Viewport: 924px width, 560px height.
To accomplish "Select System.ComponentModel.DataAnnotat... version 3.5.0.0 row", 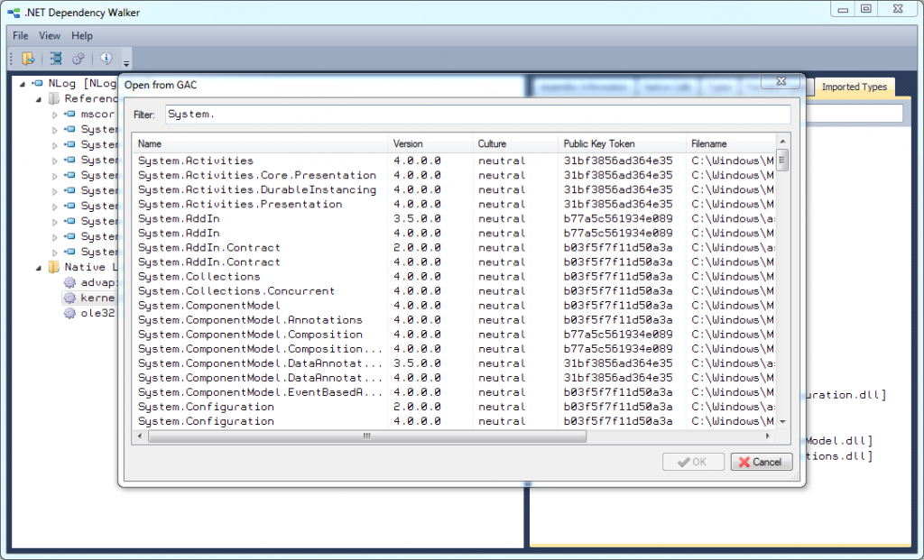I will tap(455, 363).
